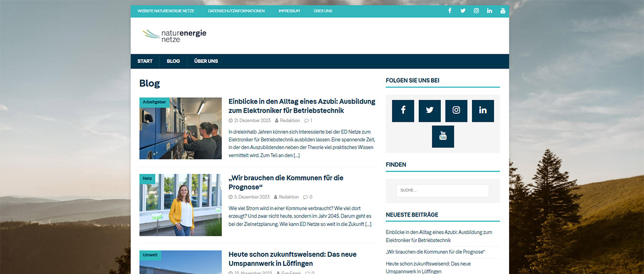Click the Instagram square in sidebar
The image size is (644, 274).
click(x=456, y=111)
